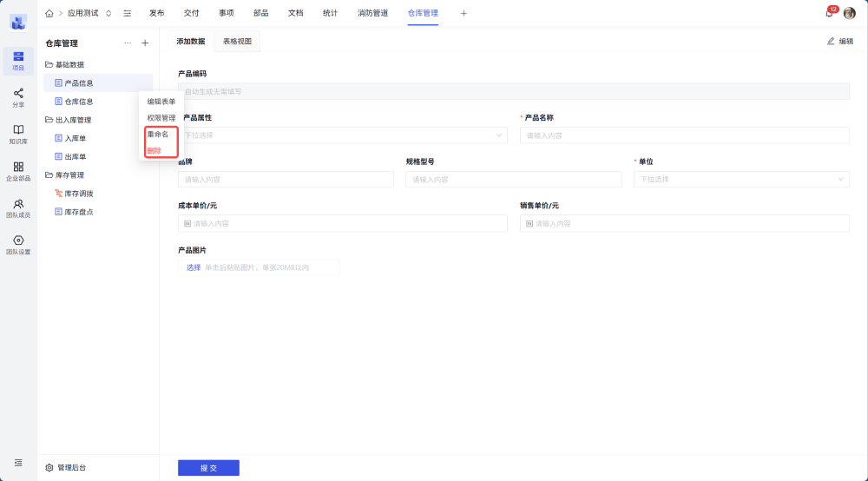The height and width of the screenshot is (481, 868).
Task: Click the notification bell icon
Action: [x=829, y=13]
